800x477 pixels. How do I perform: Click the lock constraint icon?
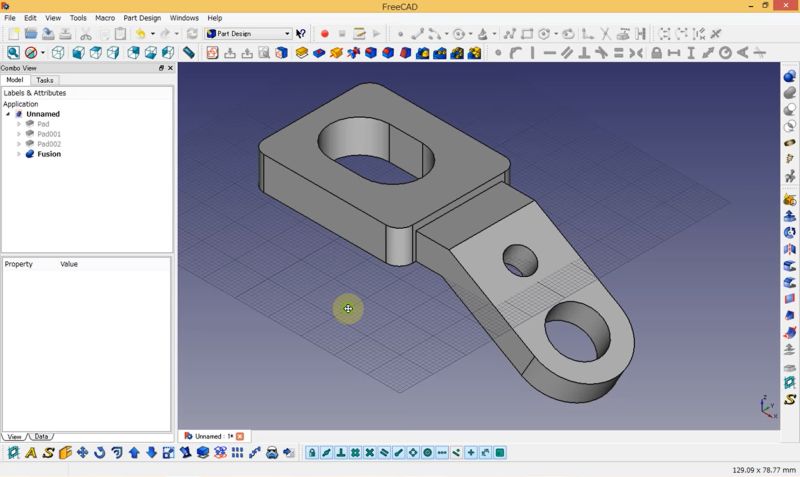coord(656,53)
